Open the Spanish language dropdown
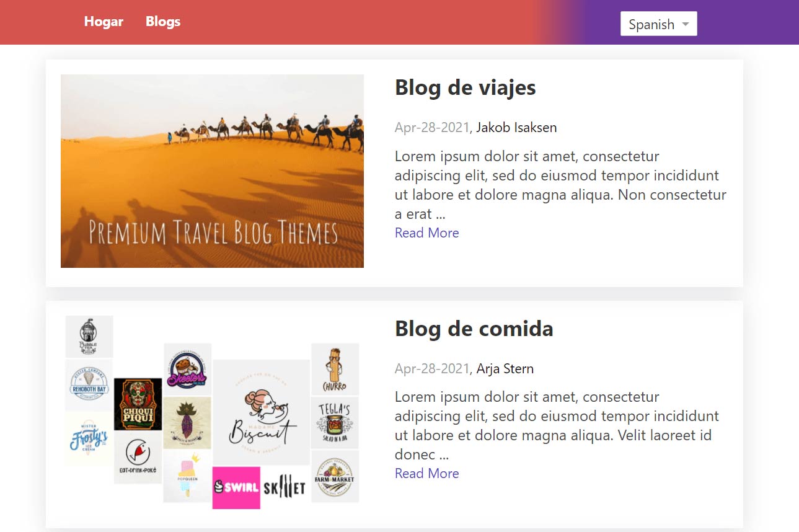Viewport: 799px width, 532px height. click(x=658, y=24)
